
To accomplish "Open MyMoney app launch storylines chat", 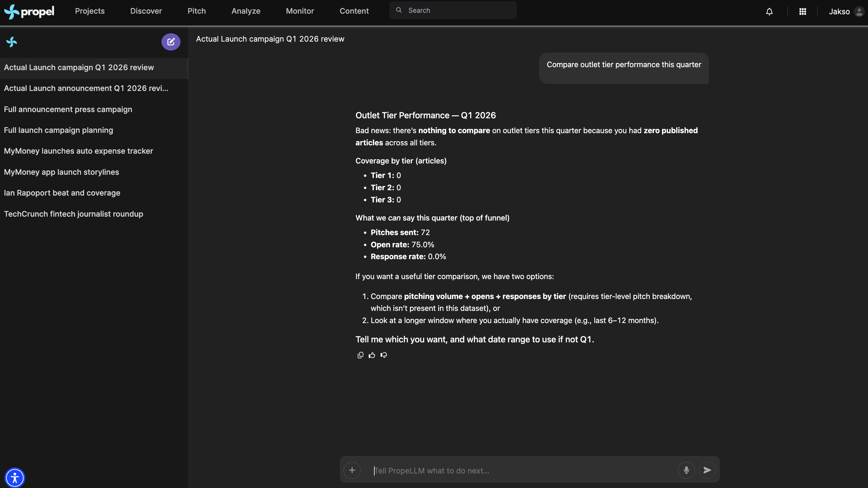I will coord(61,172).
